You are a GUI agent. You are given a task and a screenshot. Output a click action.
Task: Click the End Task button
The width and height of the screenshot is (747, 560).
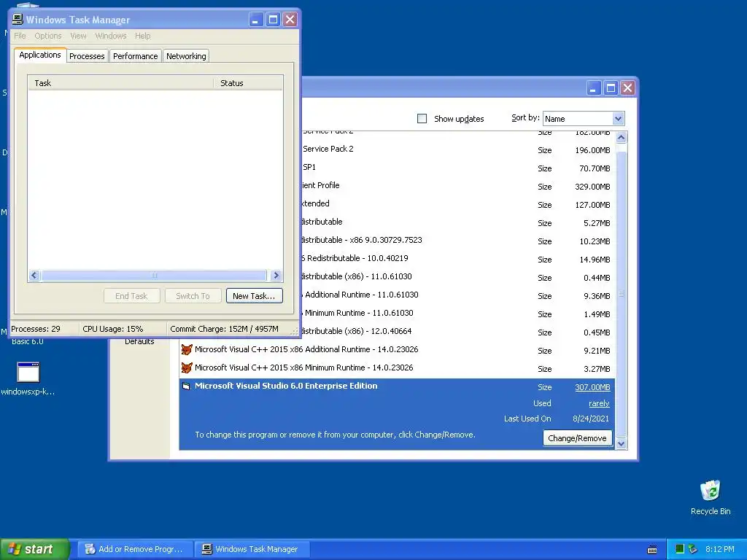(x=131, y=296)
